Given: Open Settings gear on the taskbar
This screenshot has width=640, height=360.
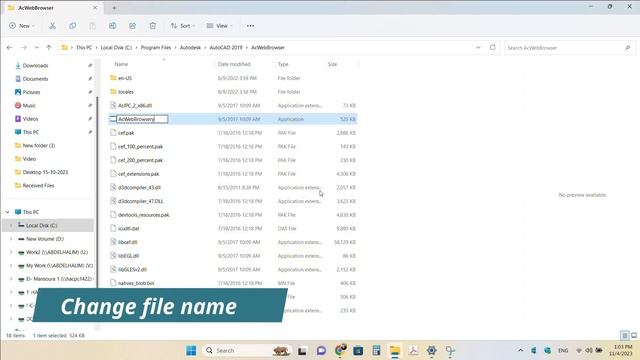Looking at the screenshot, I should (431, 350).
